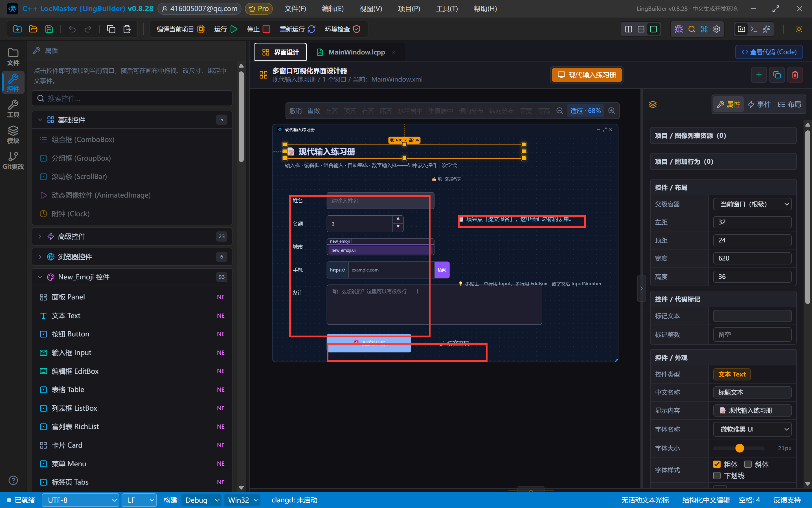
Task: Click the search magnifier toolbar icon
Action: click(x=692, y=29)
